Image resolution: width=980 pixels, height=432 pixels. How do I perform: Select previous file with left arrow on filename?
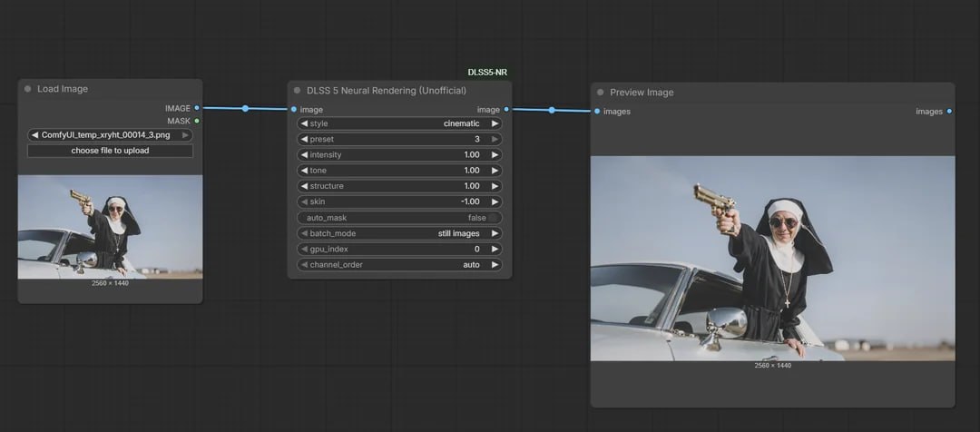[34, 135]
